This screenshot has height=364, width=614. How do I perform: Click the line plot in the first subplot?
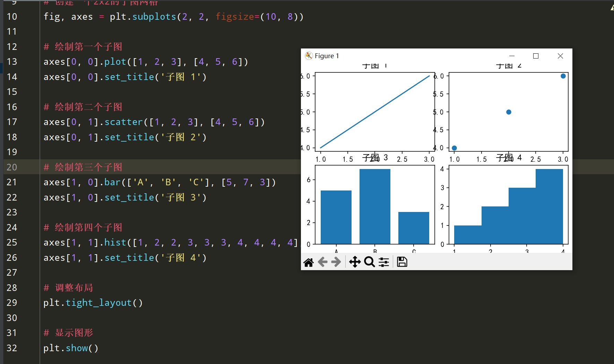click(375, 112)
